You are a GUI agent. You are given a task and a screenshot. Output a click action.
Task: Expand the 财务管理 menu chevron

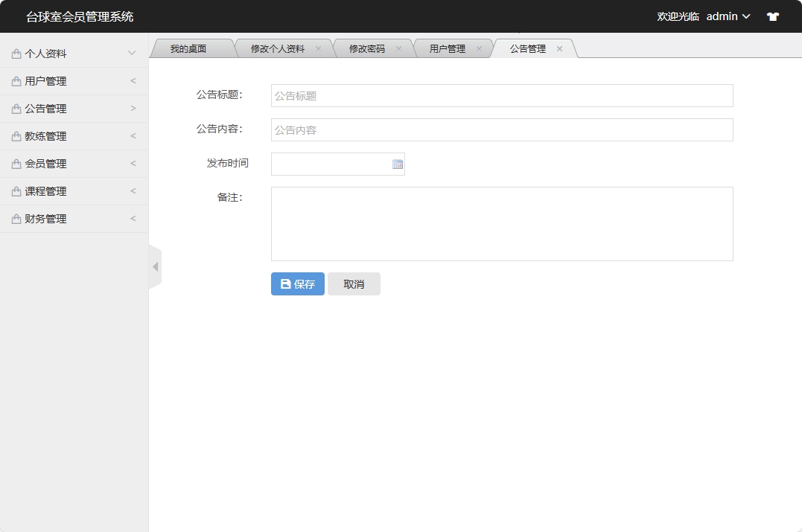pos(133,218)
